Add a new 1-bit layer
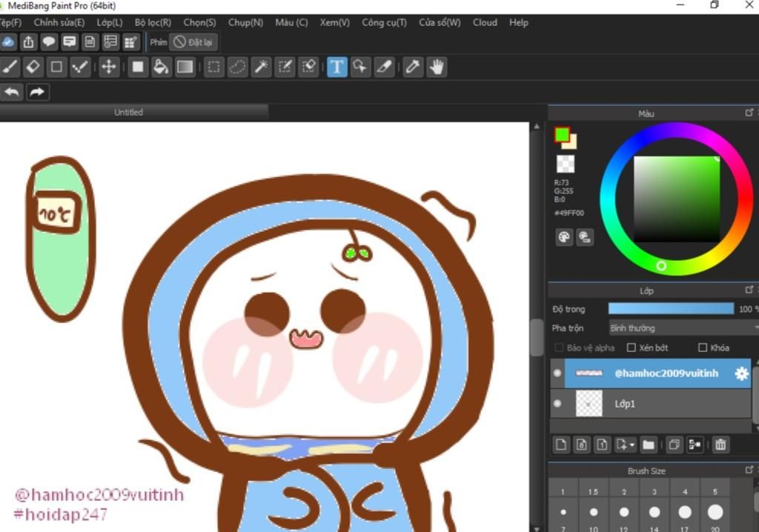Screen dimensions: 759x532 point(602,445)
